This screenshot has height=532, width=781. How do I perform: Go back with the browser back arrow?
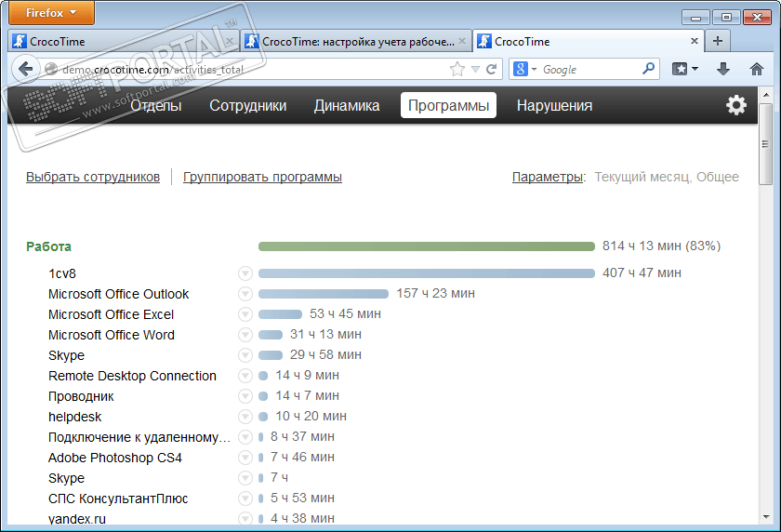coord(25,69)
